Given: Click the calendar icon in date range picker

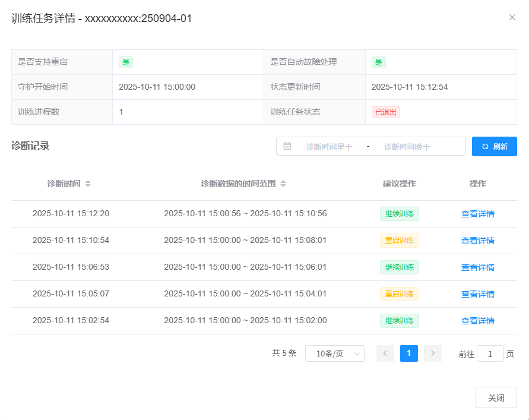Looking at the screenshot, I should (x=287, y=146).
